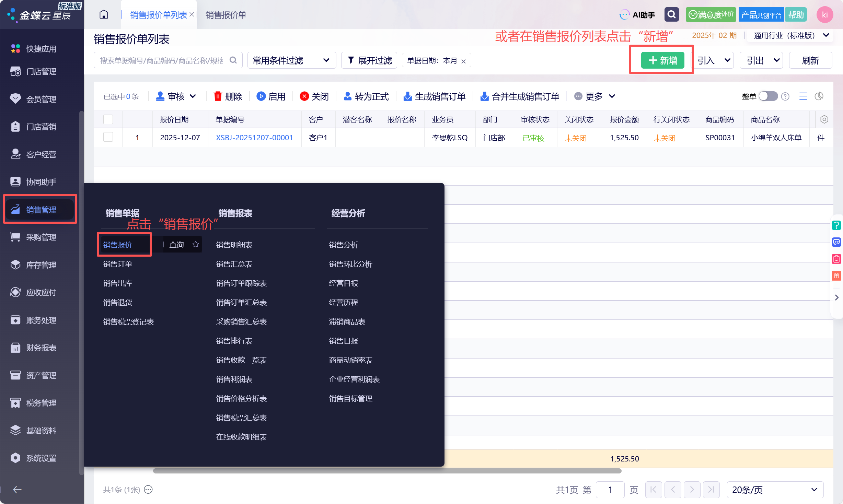Open the home page icon
Screen dimensions: 843x504
coord(104,15)
